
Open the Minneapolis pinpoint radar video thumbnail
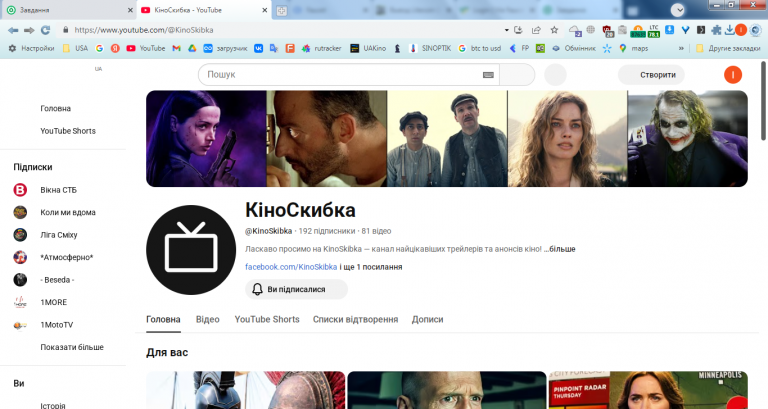(x=648, y=390)
